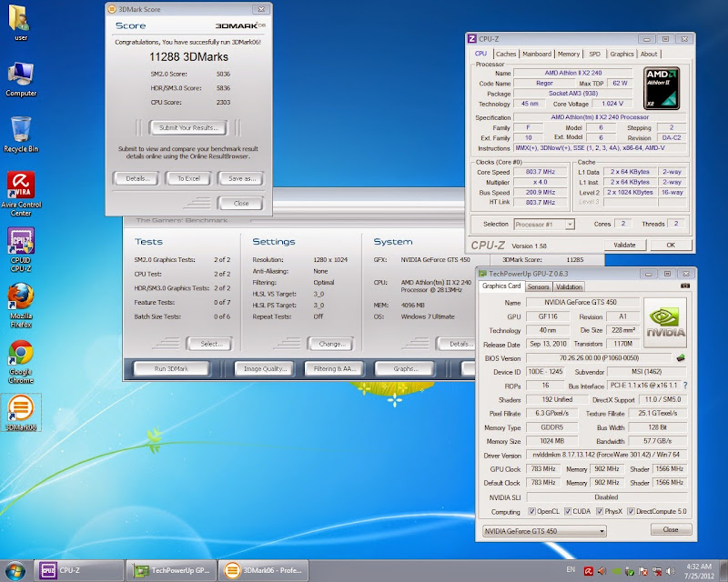Click the Validate button in CPU-Z
The height and width of the screenshot is (582, 728).
(x=624, y=245)
